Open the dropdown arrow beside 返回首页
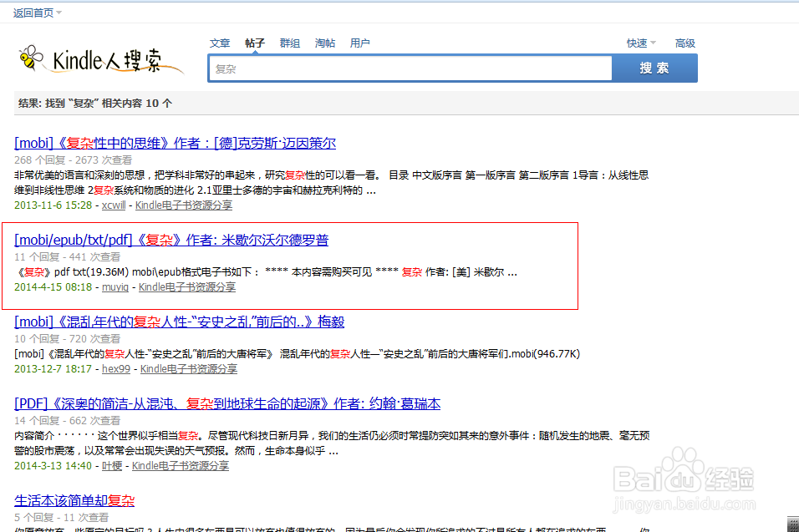Image resolution: width=799 pixels, height=532 pixels. tap(59, 13)
